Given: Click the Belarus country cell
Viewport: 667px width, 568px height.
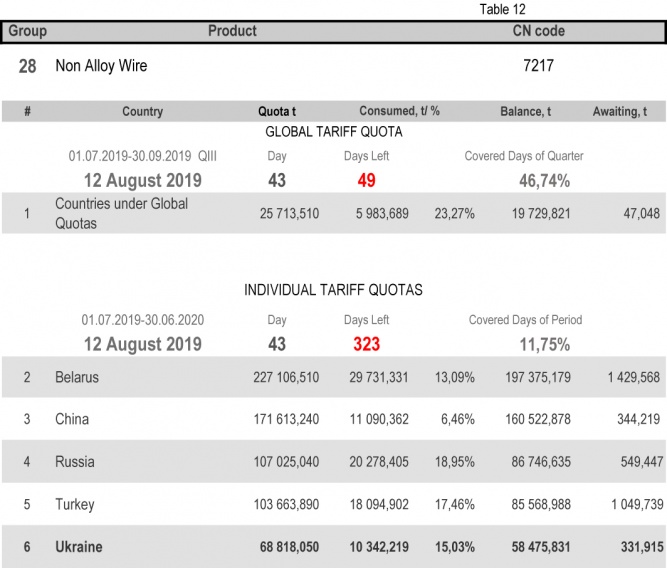Looking at the screenshot, I should [x=77, y=378].
